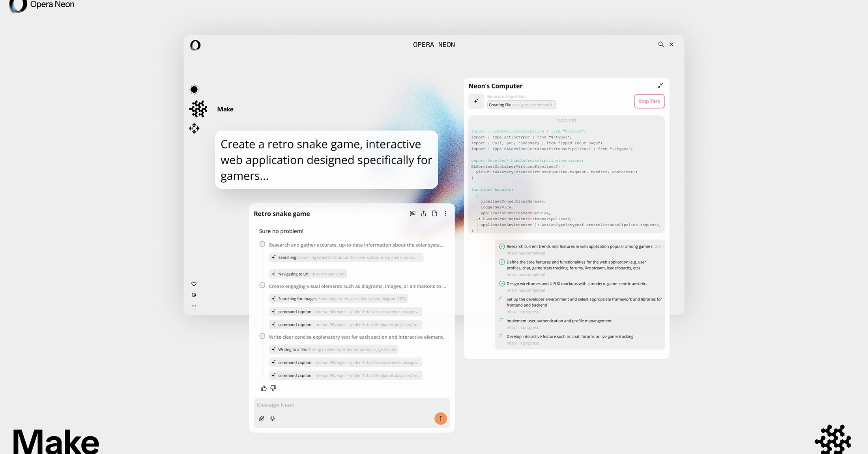Click the file icon in Retro snake game
Viewport: 868px width, 454px height.
(434, 214)
